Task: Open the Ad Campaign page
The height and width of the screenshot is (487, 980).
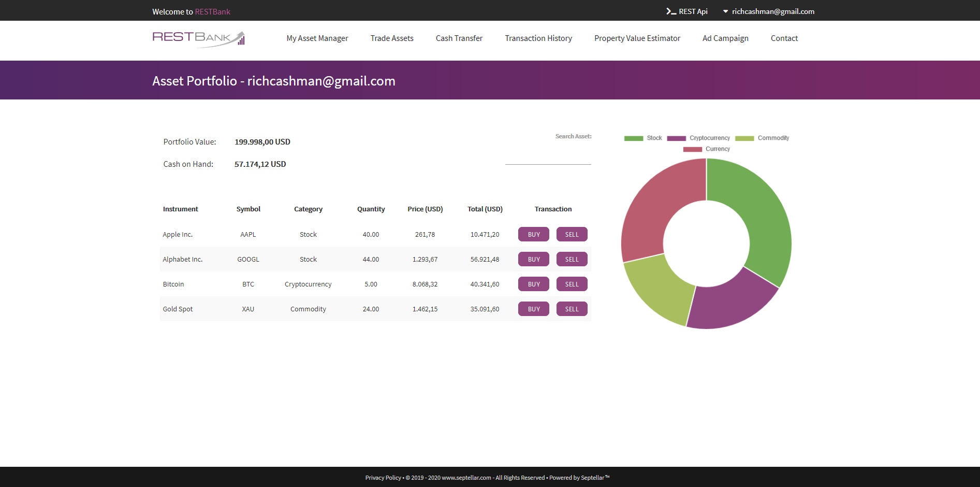Action: click(x=725, y=38)
